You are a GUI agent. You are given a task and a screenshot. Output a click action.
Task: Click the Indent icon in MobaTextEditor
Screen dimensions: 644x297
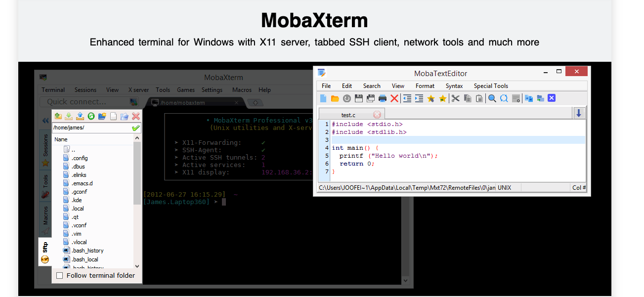(419, 98)
